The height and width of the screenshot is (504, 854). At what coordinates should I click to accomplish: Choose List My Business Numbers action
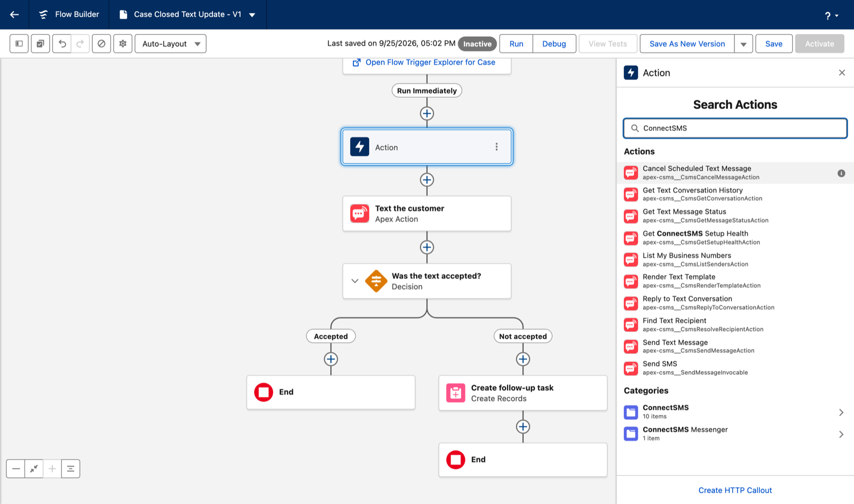click(x=735, y=260)
